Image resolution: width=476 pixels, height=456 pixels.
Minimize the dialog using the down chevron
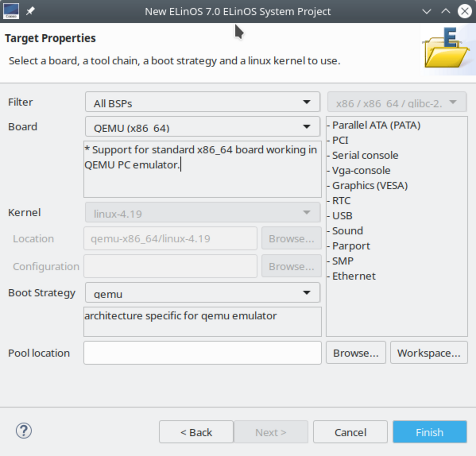[x=427, y=11]
